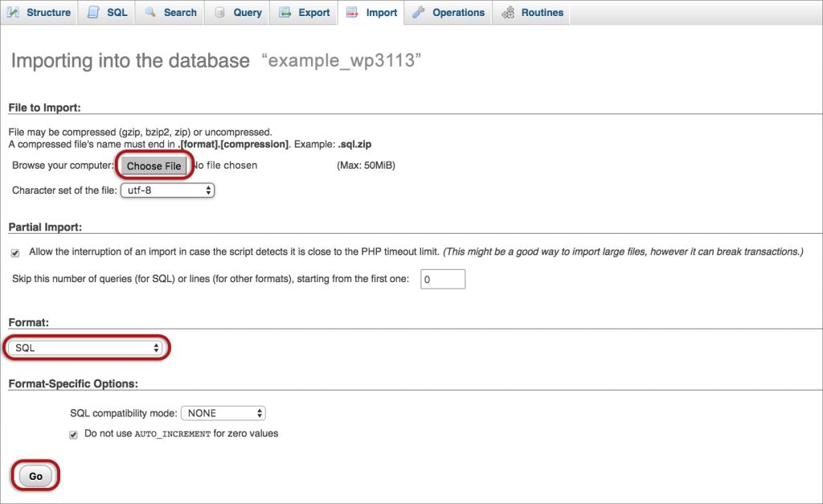Click the Export icon
The width and height of the screenshot is (823, 504).
click(x=283, y=12)
